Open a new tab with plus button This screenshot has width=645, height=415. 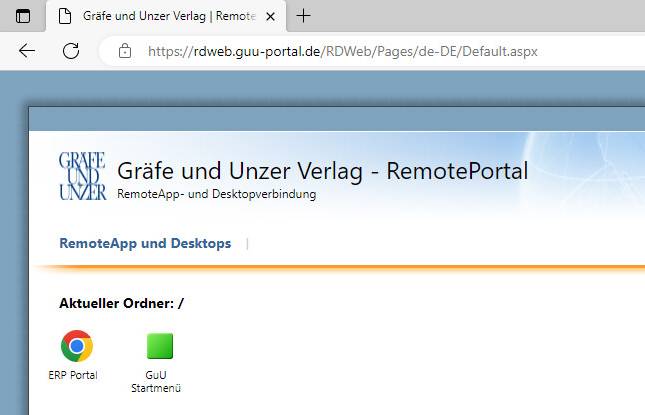(303, 16)
